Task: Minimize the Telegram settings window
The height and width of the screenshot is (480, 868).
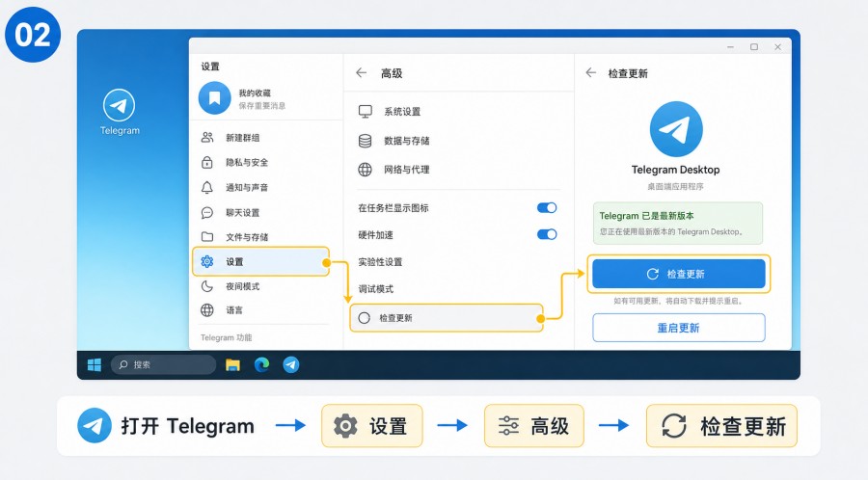Action: [730, 47]
